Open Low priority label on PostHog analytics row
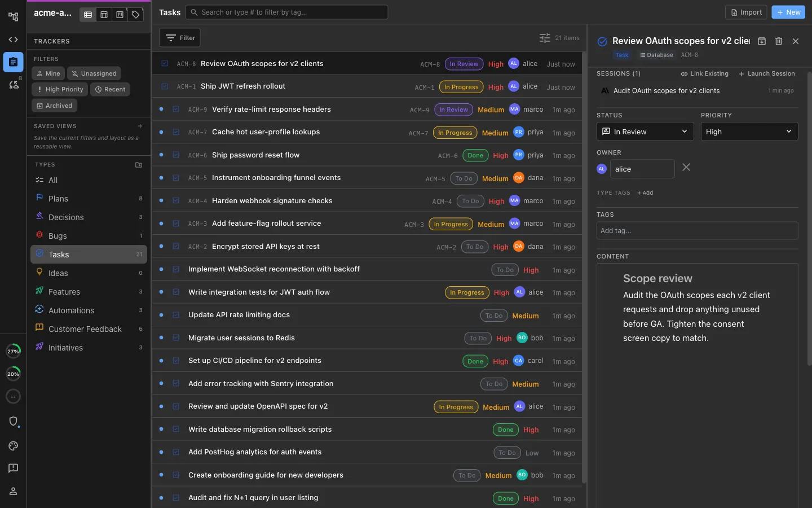812x508 pixels. 532,453
